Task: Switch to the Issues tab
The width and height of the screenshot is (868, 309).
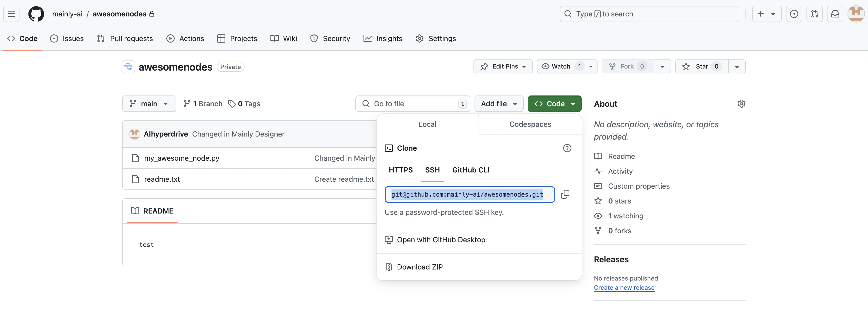Action: [67, 38]
